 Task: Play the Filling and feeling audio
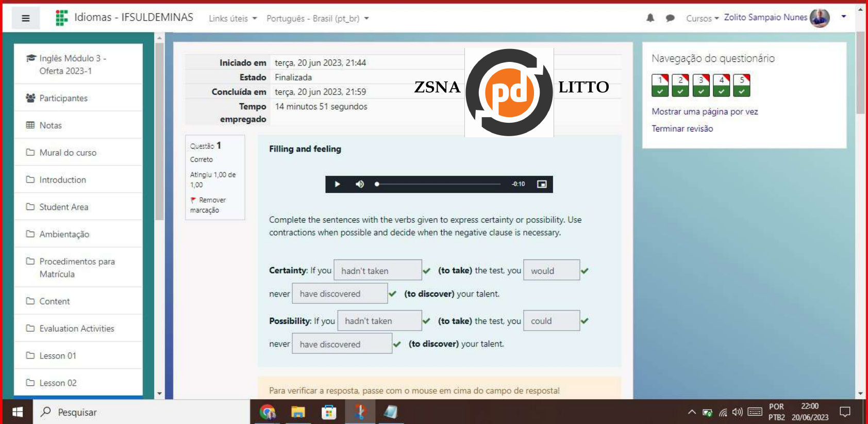[x=337, y=184]
